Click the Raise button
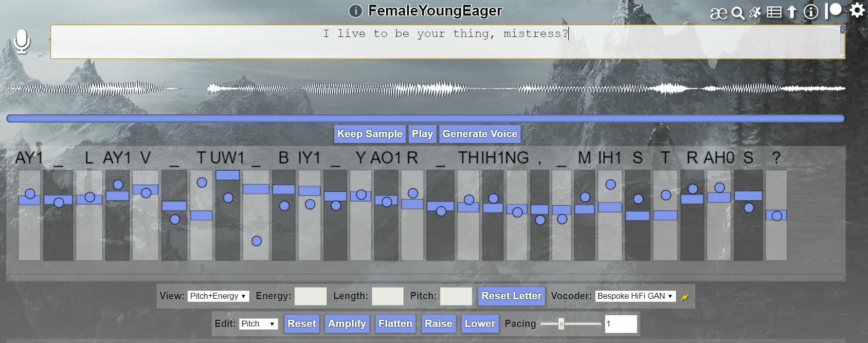Image resolution: width=868 pixels, height=343 pixels. 438,324
